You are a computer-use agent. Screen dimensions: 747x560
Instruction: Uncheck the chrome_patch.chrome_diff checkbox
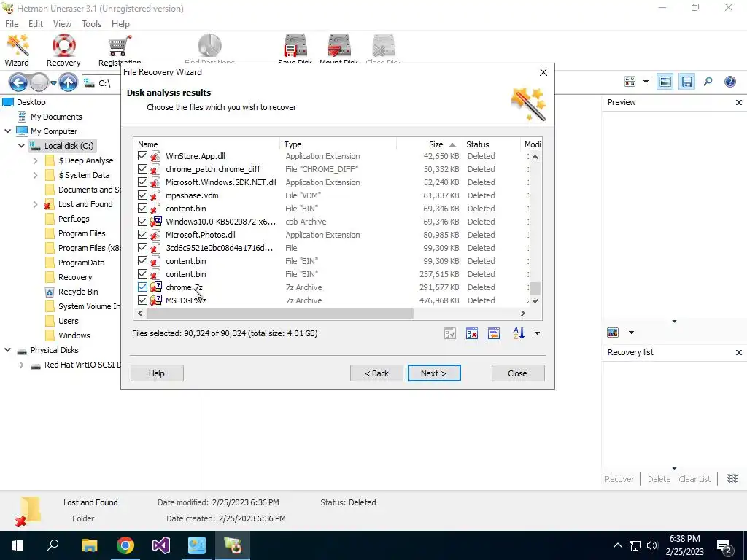(x=142, y=169)
